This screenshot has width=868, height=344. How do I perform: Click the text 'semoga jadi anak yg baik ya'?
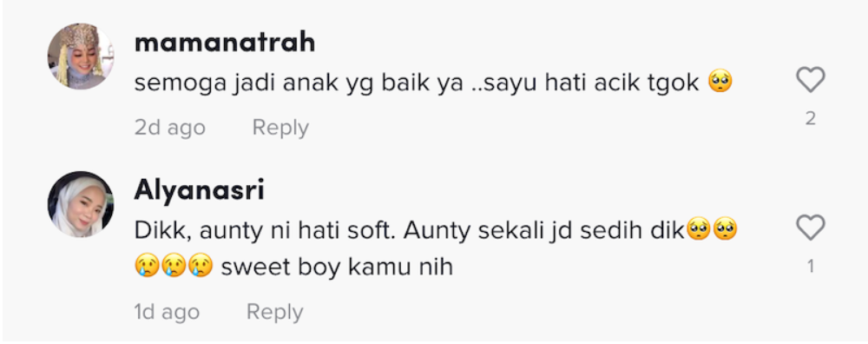[x=299, y=83]
